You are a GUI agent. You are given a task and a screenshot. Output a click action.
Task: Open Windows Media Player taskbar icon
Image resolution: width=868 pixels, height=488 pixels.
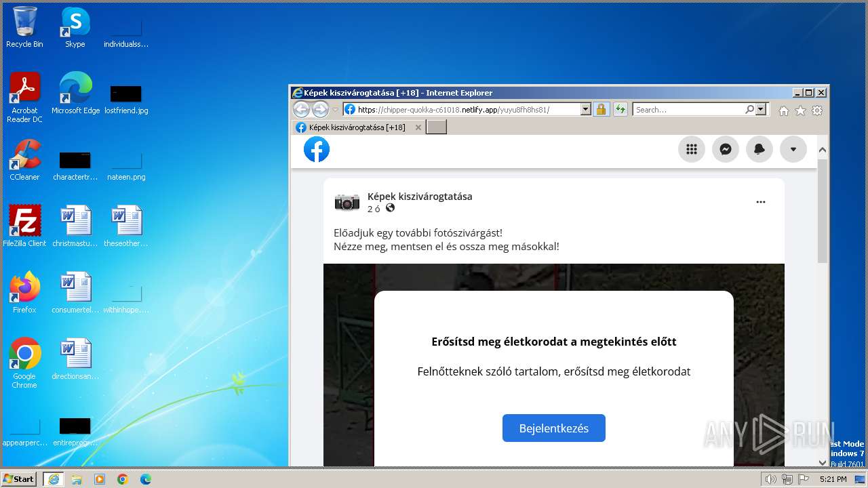100,479
